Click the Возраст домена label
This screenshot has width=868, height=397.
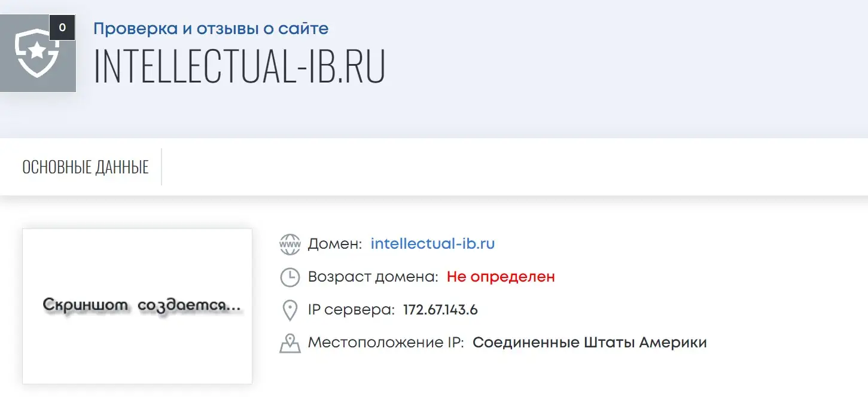click(x=374, y=277)
